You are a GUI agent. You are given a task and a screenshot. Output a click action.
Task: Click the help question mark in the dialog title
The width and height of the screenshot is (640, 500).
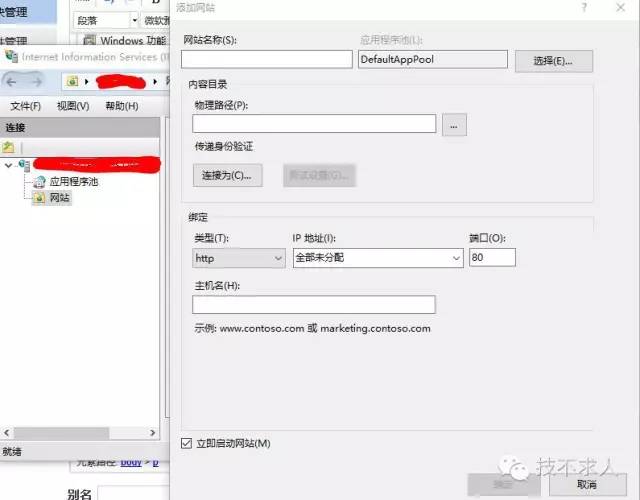pos(584,7)
